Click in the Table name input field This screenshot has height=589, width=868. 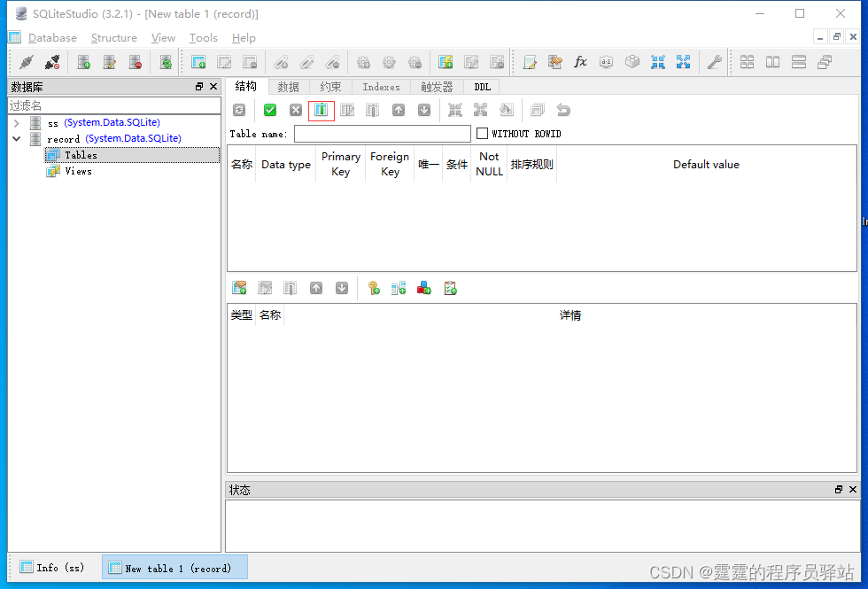[x=382, y=134]
